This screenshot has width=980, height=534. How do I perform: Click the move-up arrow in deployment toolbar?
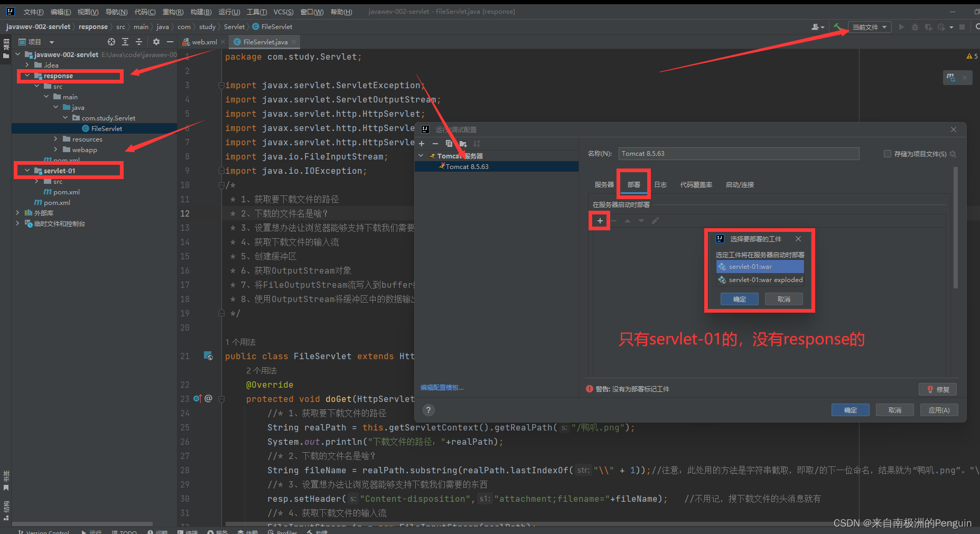click(628, 221)
